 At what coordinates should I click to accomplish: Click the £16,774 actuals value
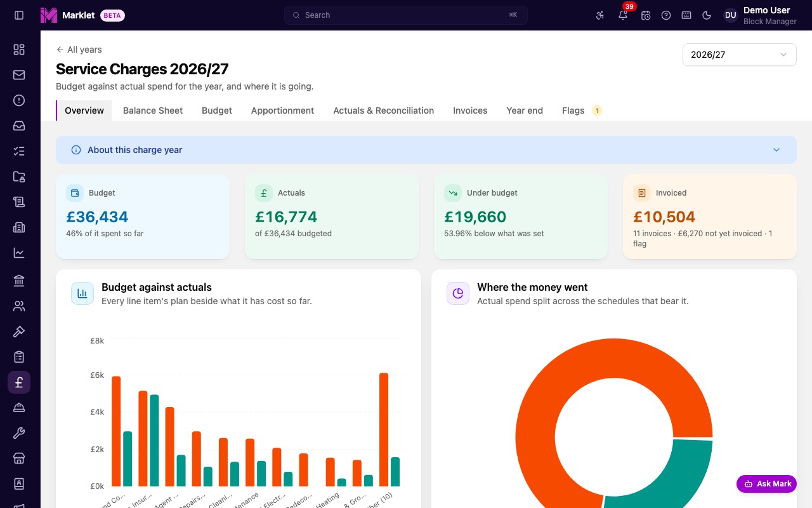coord(286,217)
